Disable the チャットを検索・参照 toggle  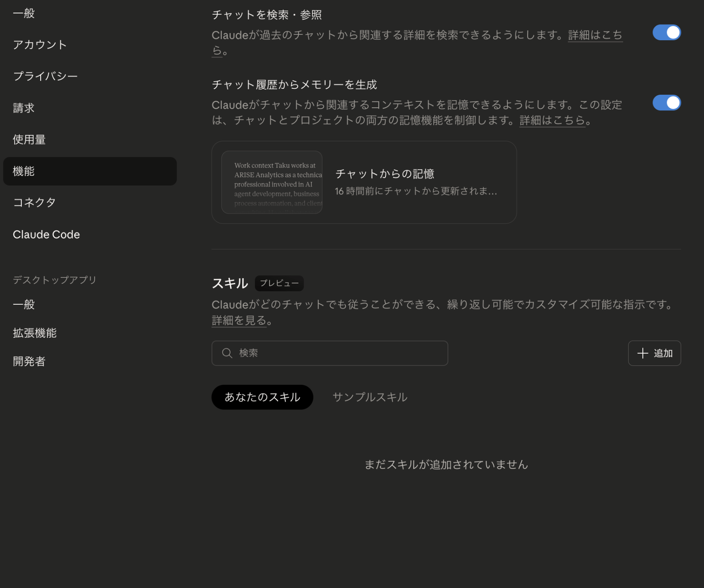666,32
